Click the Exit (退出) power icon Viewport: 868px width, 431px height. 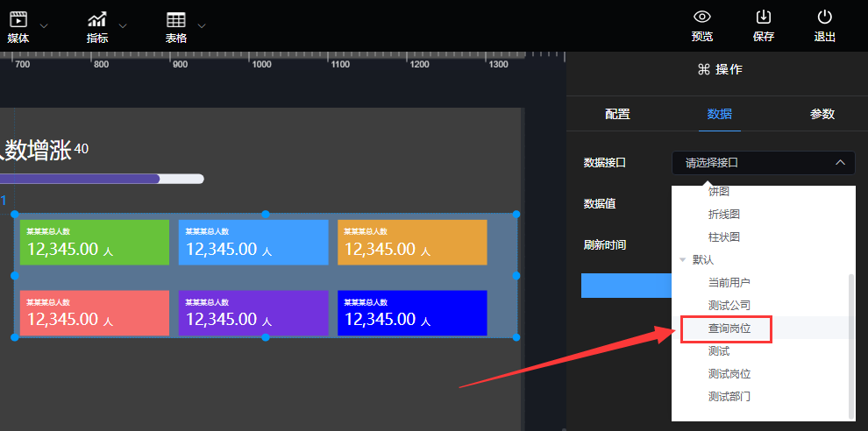(x=824, y=18)
